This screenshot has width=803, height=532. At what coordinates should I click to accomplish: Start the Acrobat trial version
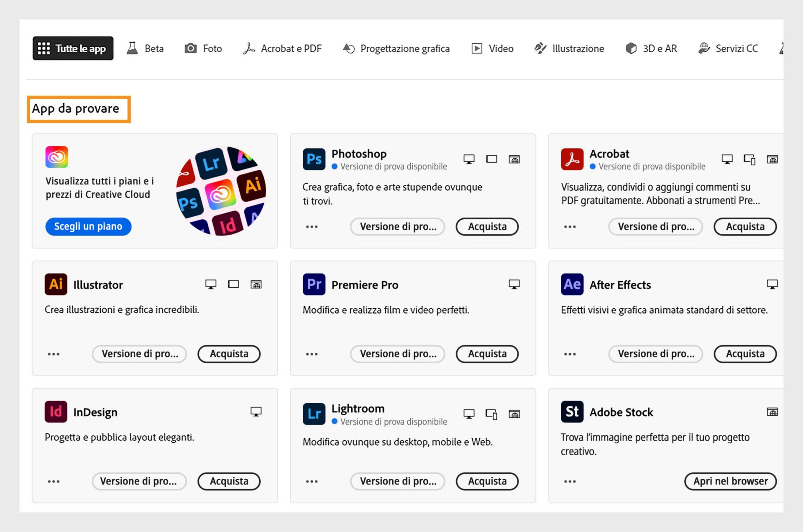tap(655, 227)
